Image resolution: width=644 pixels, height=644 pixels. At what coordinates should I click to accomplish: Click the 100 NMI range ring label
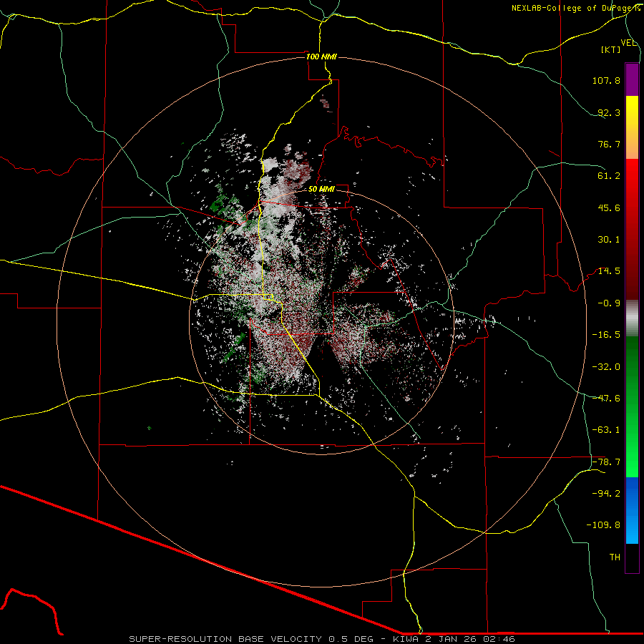click(321, 57)
